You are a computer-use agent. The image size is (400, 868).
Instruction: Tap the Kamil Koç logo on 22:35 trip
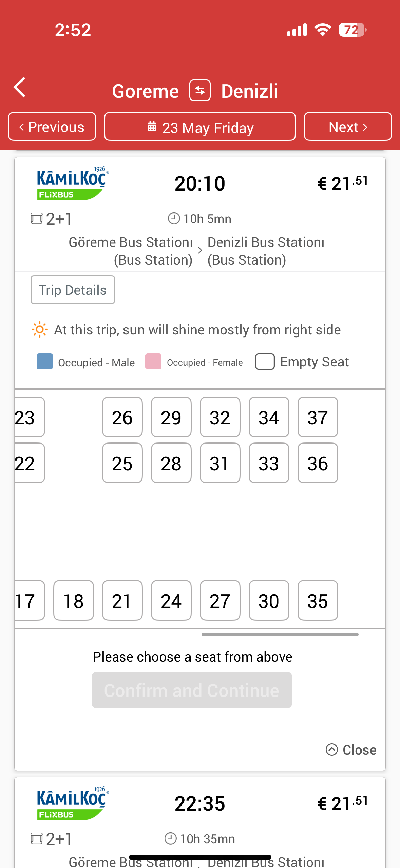[x=73, y=804]
